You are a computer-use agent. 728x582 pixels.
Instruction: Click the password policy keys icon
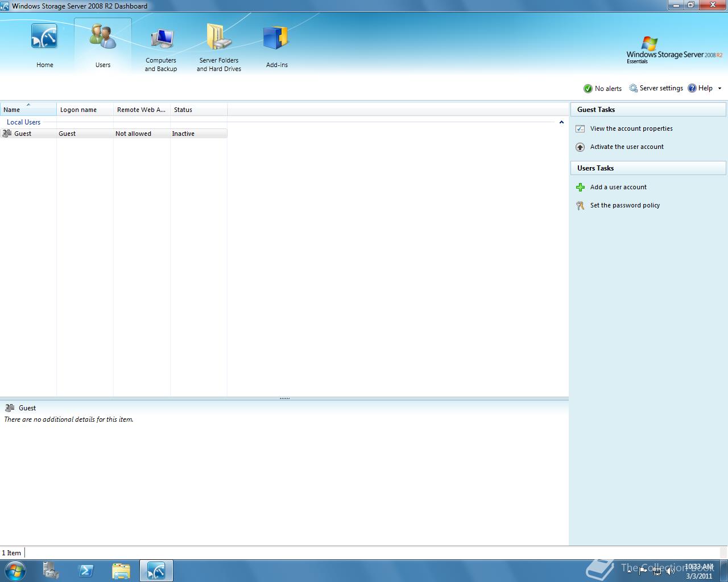pos(580,206)
